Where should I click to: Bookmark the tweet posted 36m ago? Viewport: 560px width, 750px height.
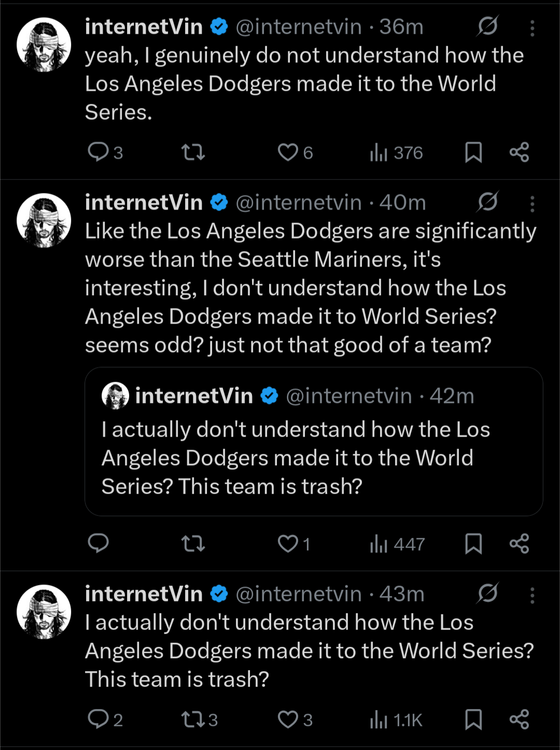(473, 152)
